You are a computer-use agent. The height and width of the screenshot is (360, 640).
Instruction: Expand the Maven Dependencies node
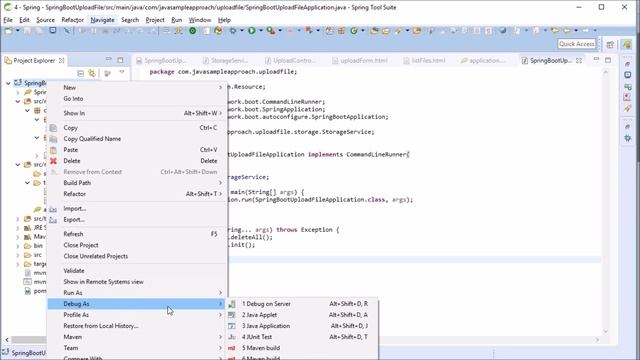(18, 237)
